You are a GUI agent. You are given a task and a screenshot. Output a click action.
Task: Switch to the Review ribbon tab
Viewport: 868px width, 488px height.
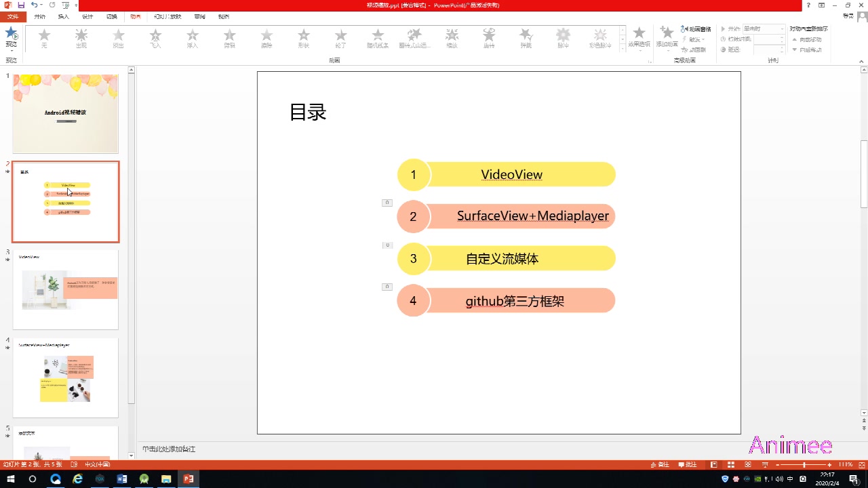199,16
